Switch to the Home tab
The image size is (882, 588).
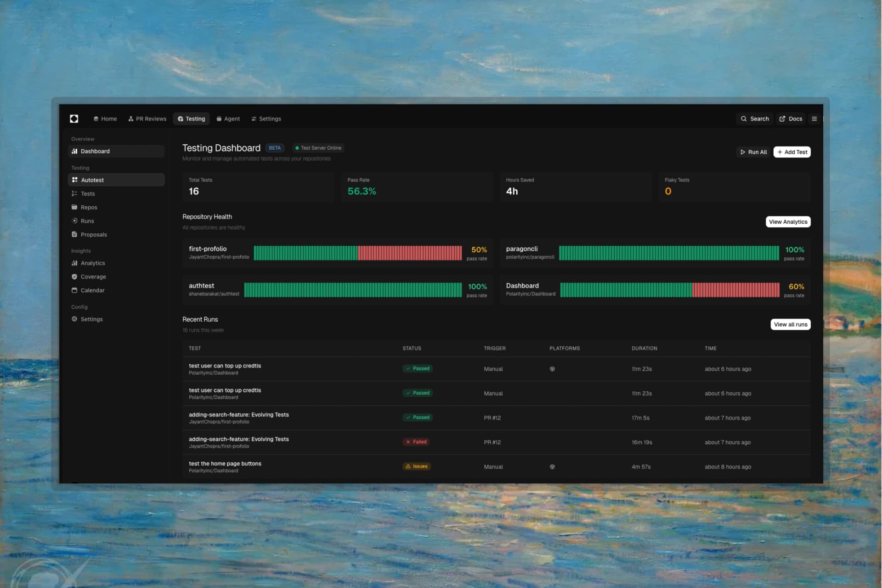coord(105,119)
